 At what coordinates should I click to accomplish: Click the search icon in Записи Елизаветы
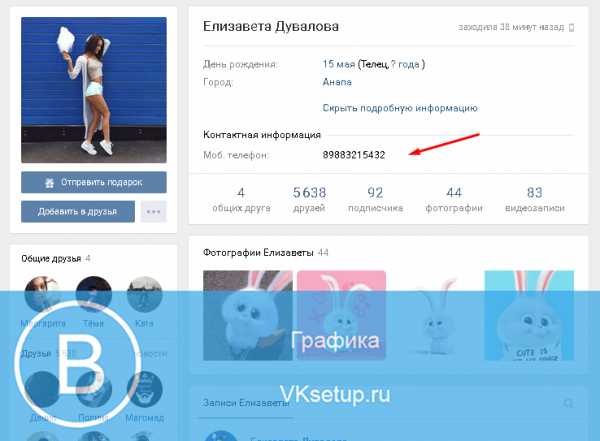[x=569, y=403]
